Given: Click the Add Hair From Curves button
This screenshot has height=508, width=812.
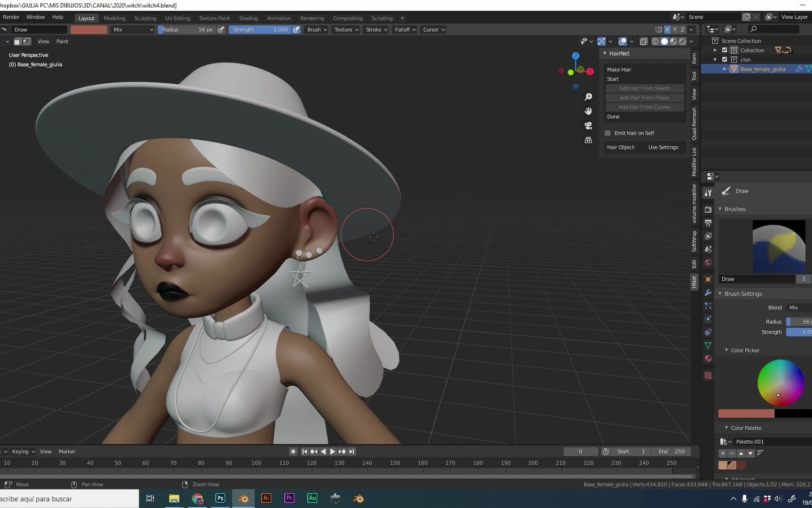Looking at the screenshot, I should (644, 107).
